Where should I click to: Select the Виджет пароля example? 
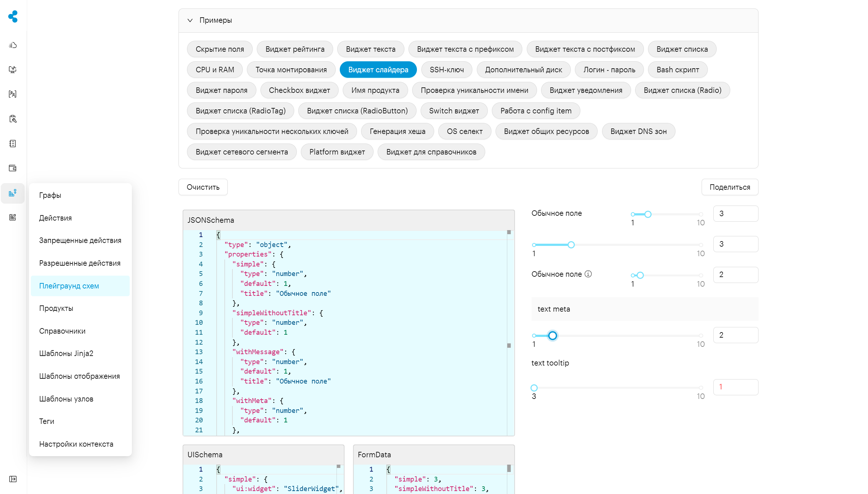[x=221, y=90]
